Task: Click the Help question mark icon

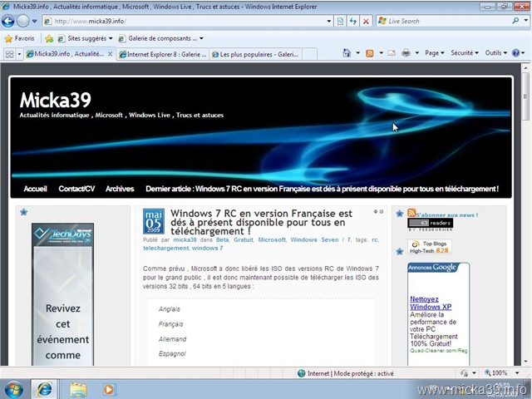Action: (x=515, y=53)
